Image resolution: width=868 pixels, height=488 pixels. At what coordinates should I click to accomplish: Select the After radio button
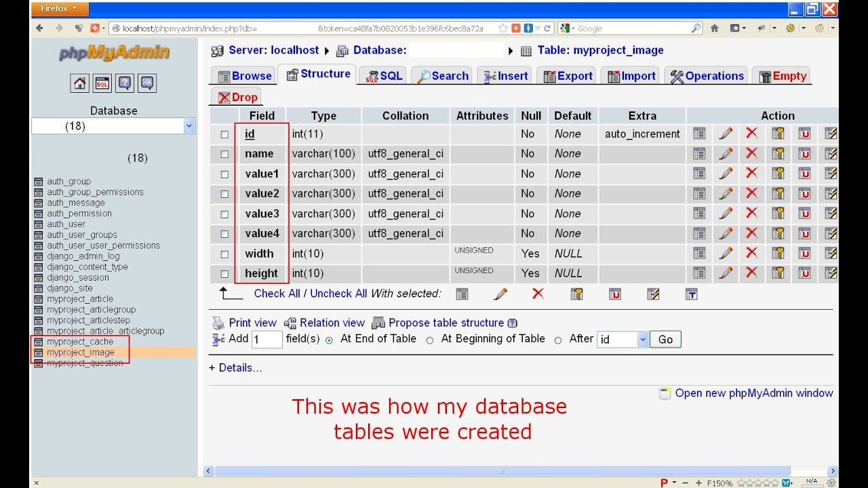558,340
